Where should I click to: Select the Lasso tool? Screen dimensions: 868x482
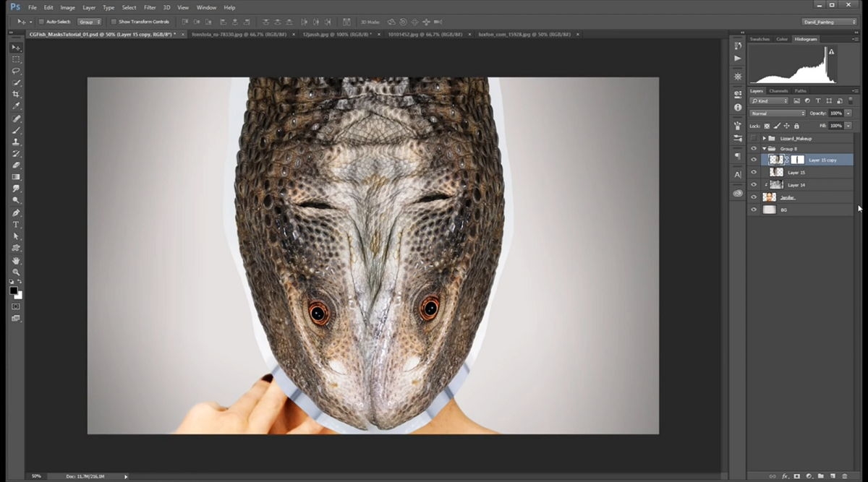[16, 71]
